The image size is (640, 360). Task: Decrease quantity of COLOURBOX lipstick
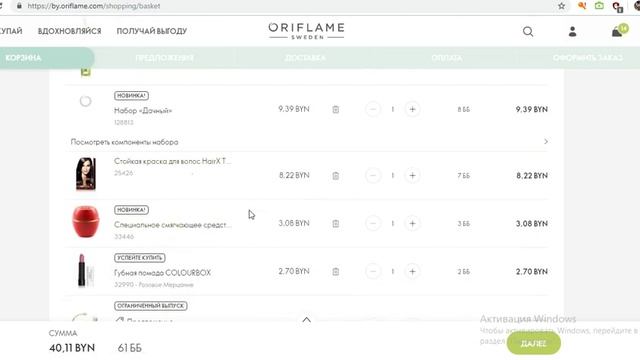373,271
